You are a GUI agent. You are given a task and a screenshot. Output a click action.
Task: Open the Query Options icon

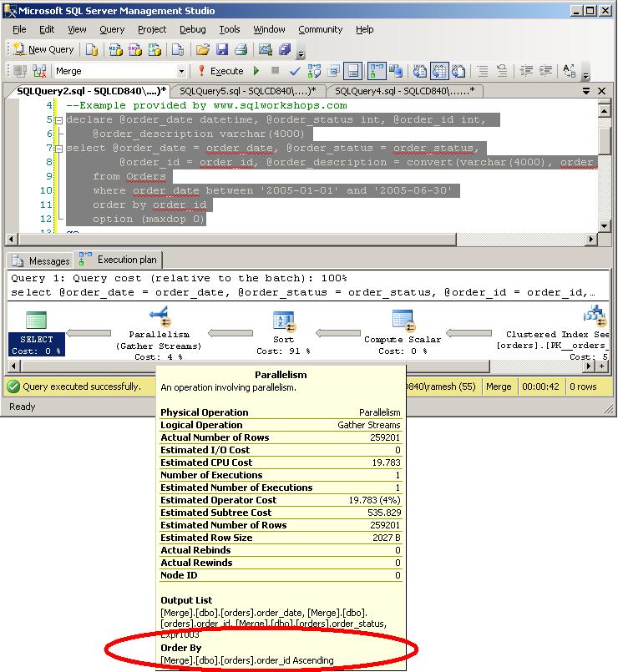coord(334,71)
